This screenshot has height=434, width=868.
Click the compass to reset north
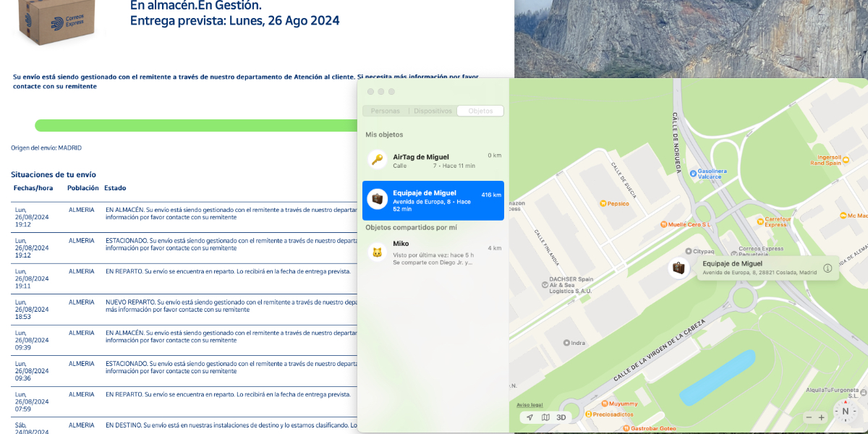[x=845, y=411]
